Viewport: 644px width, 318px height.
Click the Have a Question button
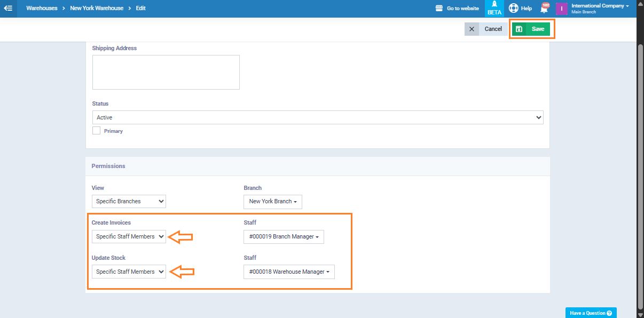pyautogui.click(x=591, y=313)
